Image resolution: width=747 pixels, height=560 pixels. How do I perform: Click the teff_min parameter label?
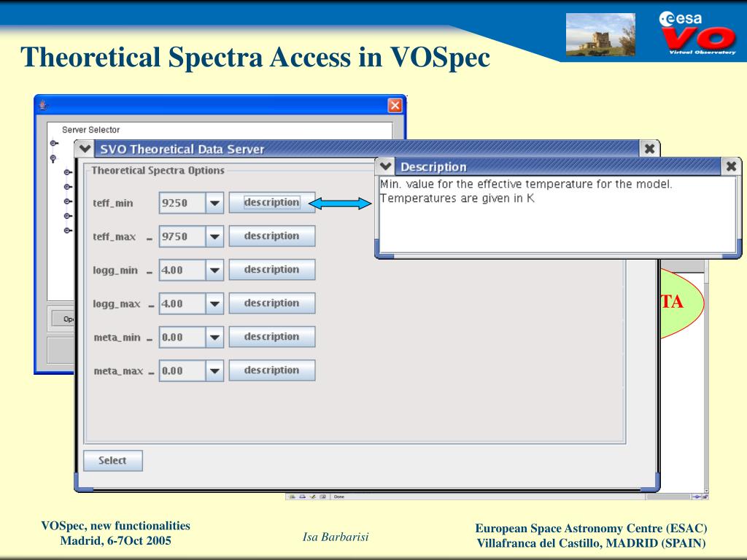(113, 203)
